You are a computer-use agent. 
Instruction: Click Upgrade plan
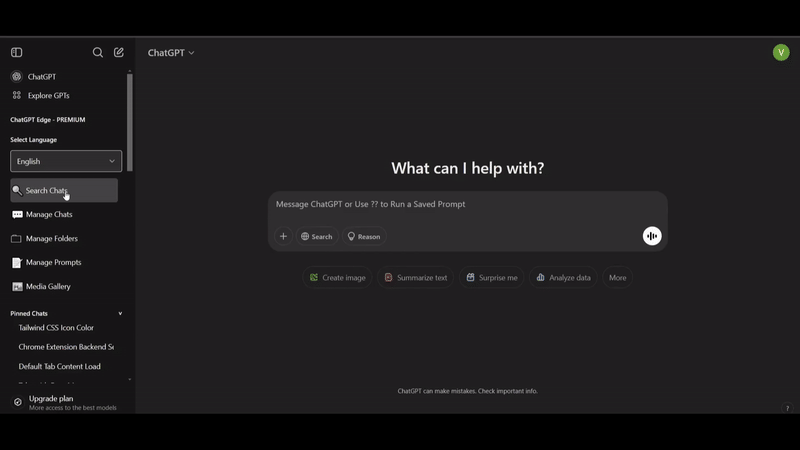click(x=66, y=403)
